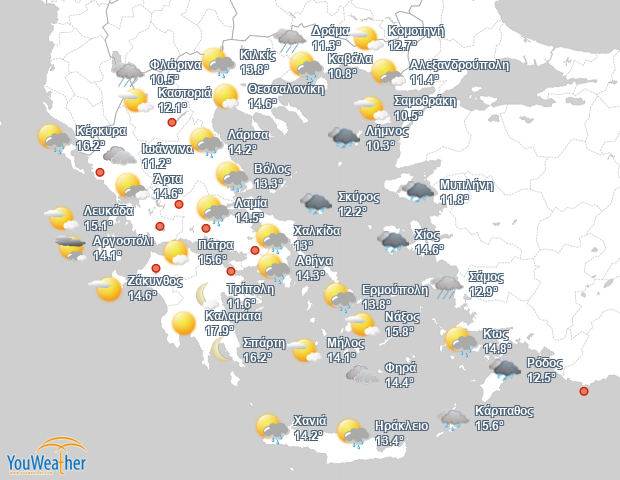The height and width of the screenshot is (480, 620).
Task: Click the sun icon next to Καστοριά
Action: 136,100
